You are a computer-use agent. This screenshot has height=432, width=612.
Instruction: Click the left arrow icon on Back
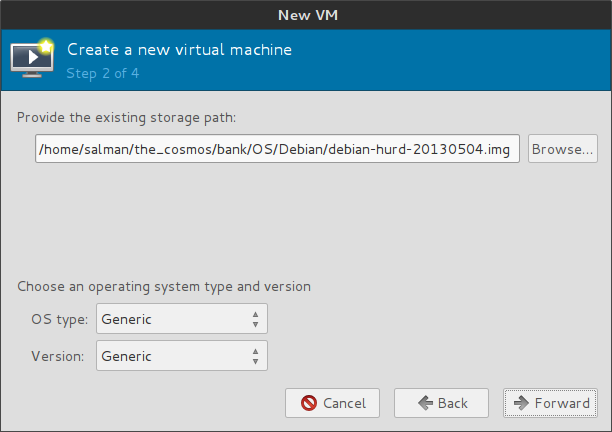(x=424, y=403)
